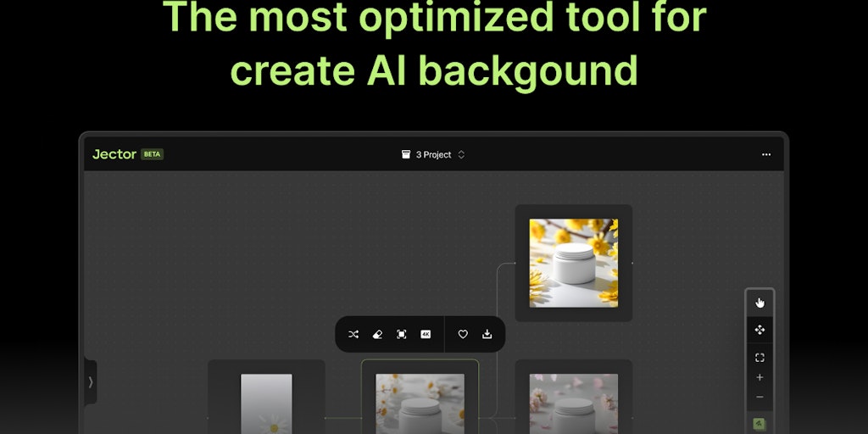Download the selected image

(x=487, y=335)
